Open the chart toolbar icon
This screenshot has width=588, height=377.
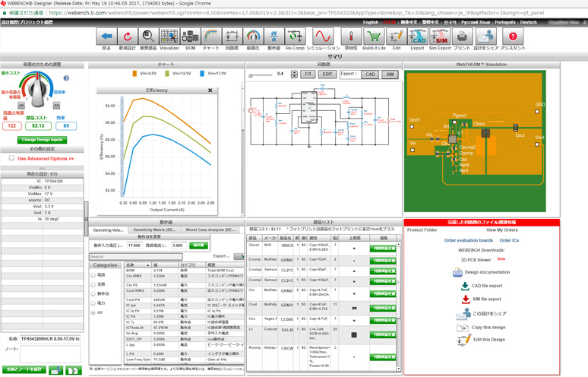click(x=211, y=36)
